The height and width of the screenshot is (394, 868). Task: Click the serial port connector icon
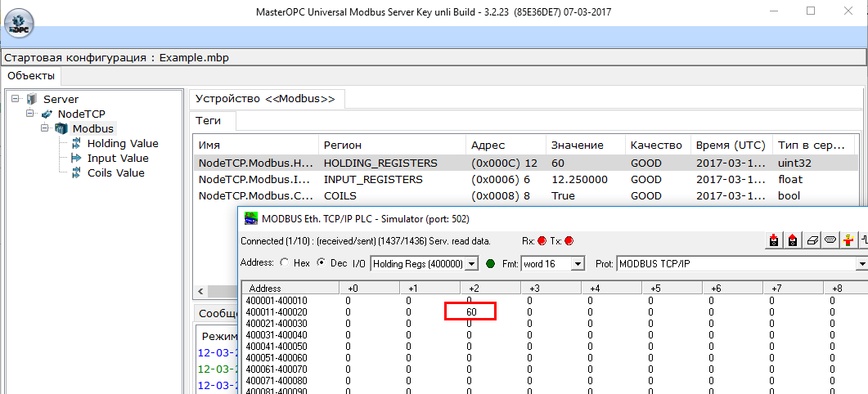pyautogui.click(x=830, y=240)
